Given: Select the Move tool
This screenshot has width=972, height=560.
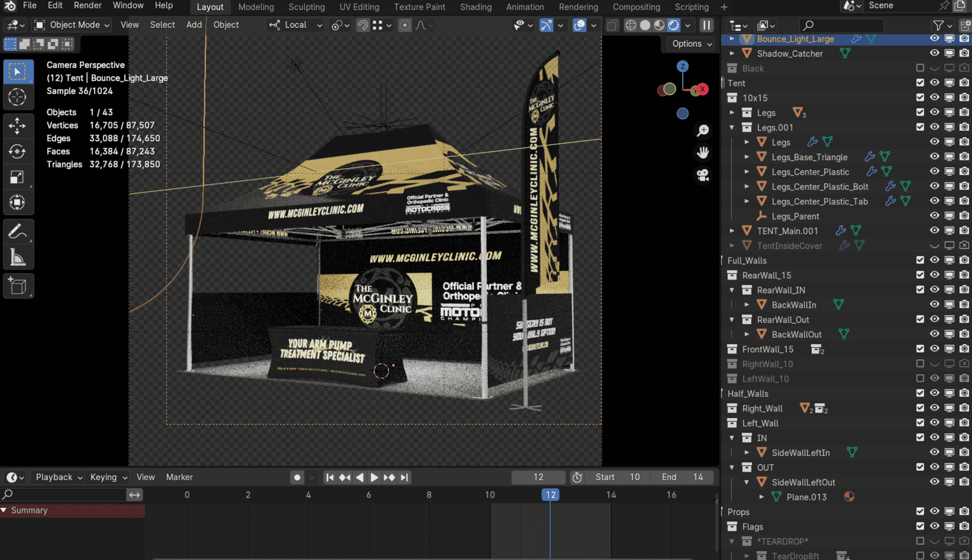Looking at the screenshot, I should (x=18, y=125).
